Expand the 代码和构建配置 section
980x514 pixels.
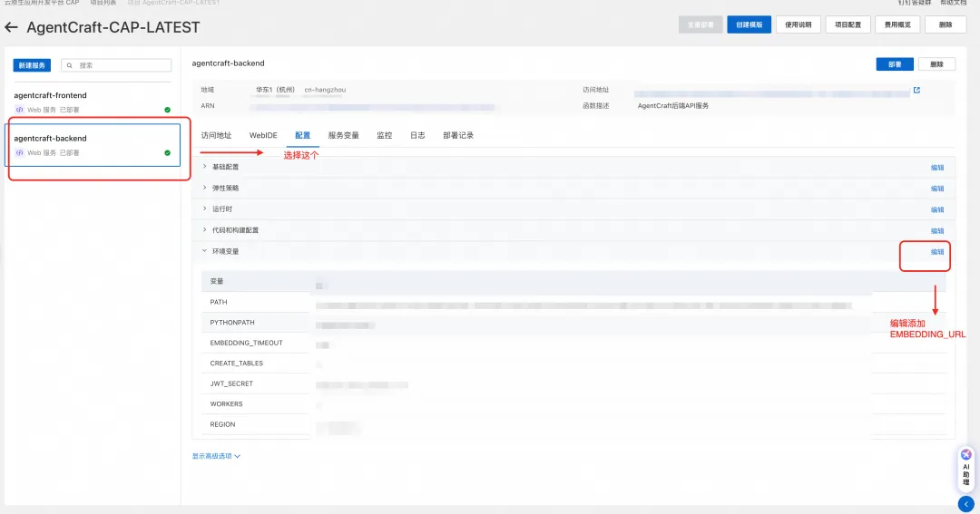point(204,230)
